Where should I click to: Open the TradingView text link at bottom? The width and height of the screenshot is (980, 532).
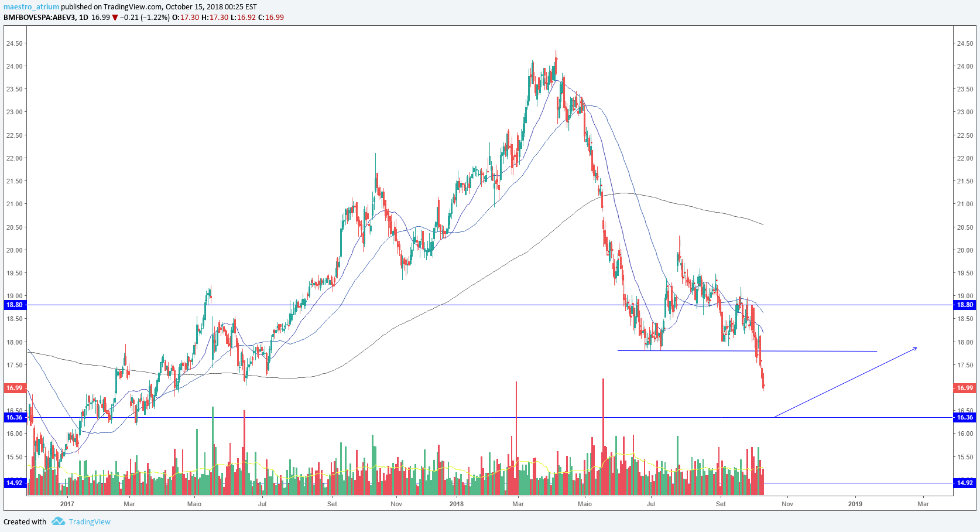[x=90, y=522]
